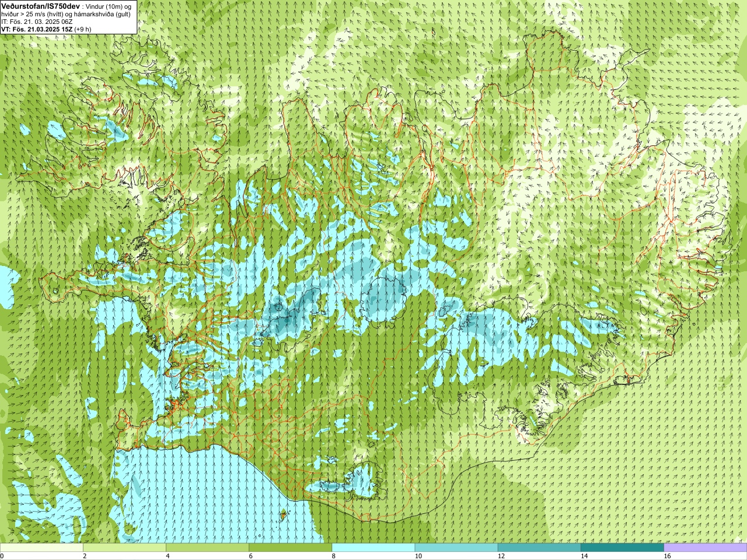This screenshot has width=747, height=560.
Task: Select the light cyan 8–10 m/s color swatch
Action: coord(373,548)
